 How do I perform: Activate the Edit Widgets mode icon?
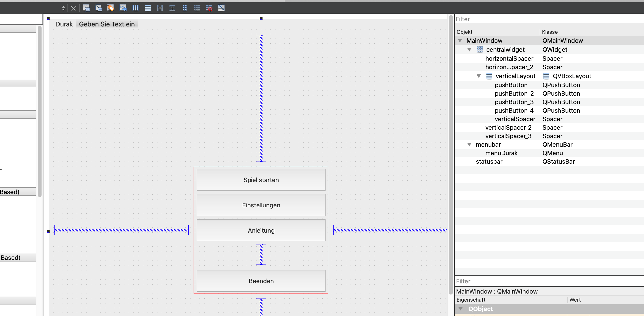click(x=86, y=8)
